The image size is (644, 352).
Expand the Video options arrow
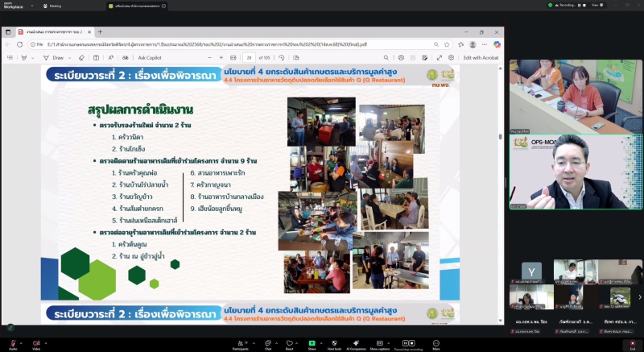(45, 342)
